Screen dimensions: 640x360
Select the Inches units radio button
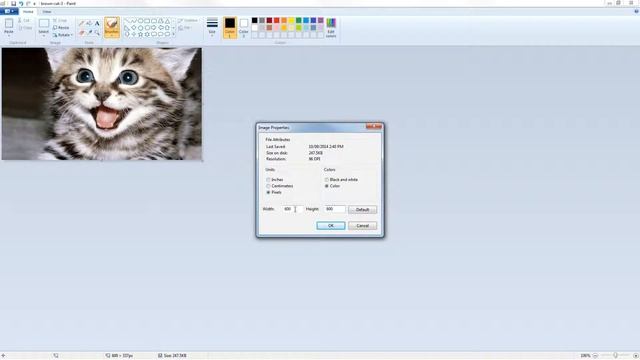(x=268, y=180)
